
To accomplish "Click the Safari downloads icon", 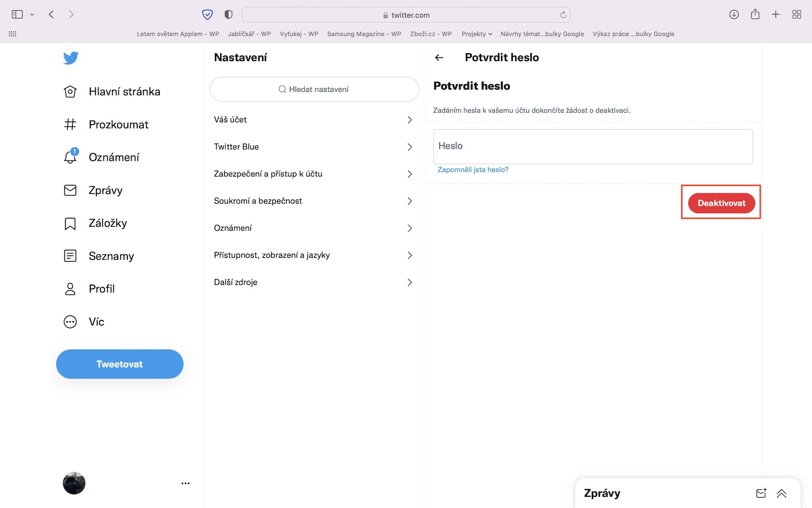I will tap(734, 15).
